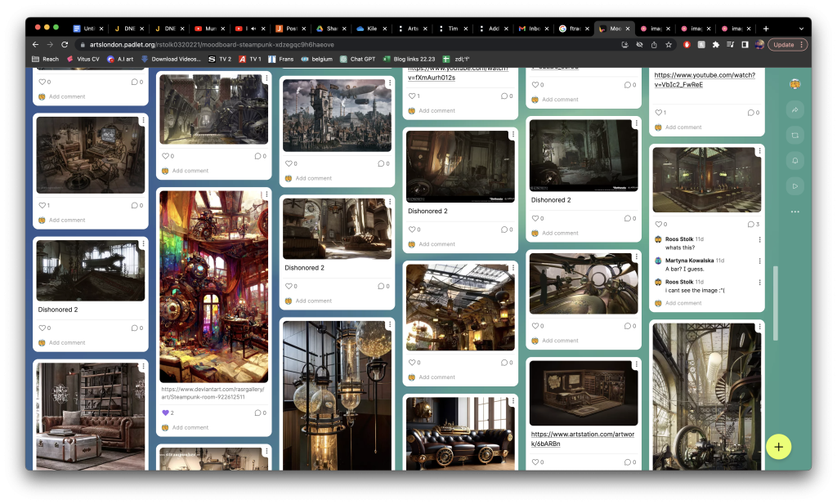View site information via the lock icon
This screenshot has height=504, width=837.
[83, 45]
